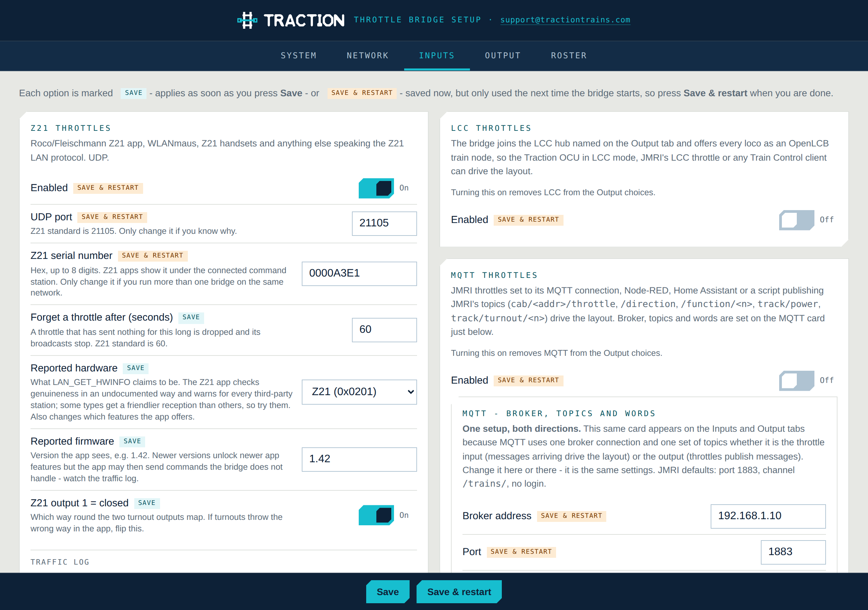Click the Reported firmware version field
Screen dimensions: 868x610
click(x=359, y=459)
